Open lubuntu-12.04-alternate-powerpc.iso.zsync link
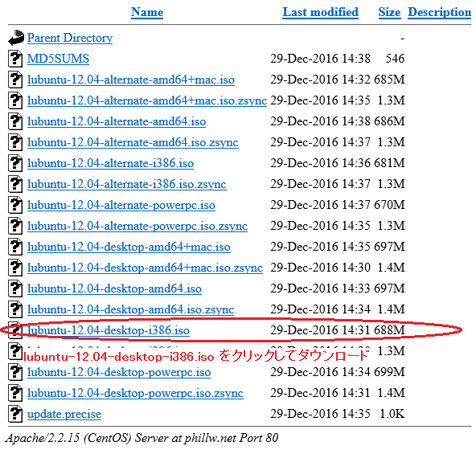 coord(137,226)
